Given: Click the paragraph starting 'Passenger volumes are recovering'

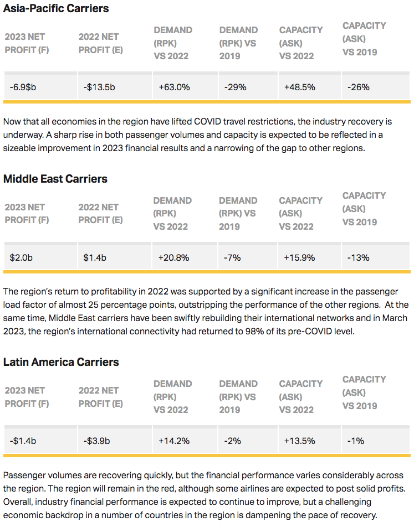Looking at the screenshot, I should coord(206,495).
